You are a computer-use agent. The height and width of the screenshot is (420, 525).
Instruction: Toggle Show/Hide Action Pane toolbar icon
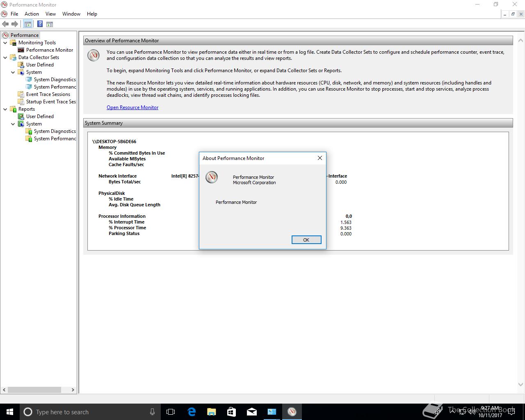point(50,24)
